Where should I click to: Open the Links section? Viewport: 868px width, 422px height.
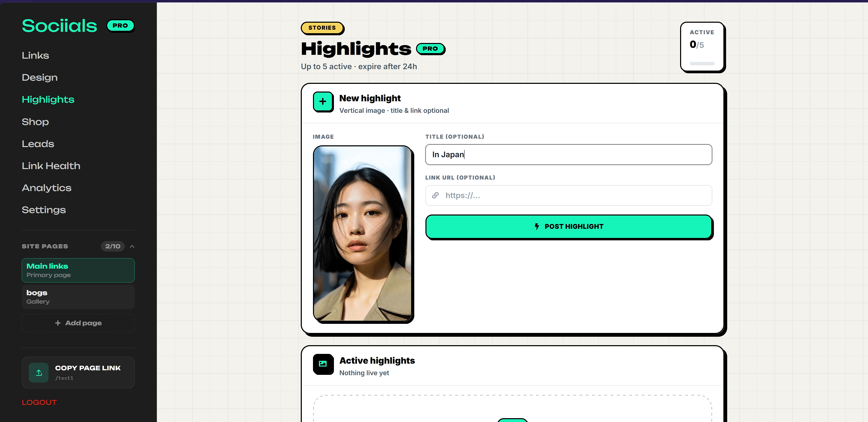35,55
